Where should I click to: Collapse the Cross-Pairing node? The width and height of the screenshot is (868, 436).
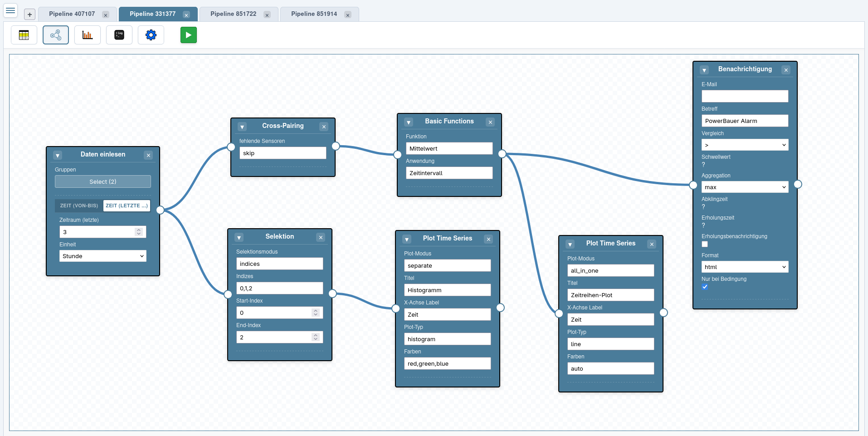[242, 127]
